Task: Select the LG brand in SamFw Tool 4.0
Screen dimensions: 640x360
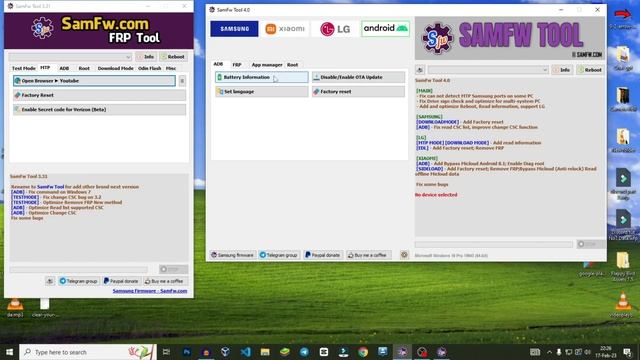Action: coord(335,29)
